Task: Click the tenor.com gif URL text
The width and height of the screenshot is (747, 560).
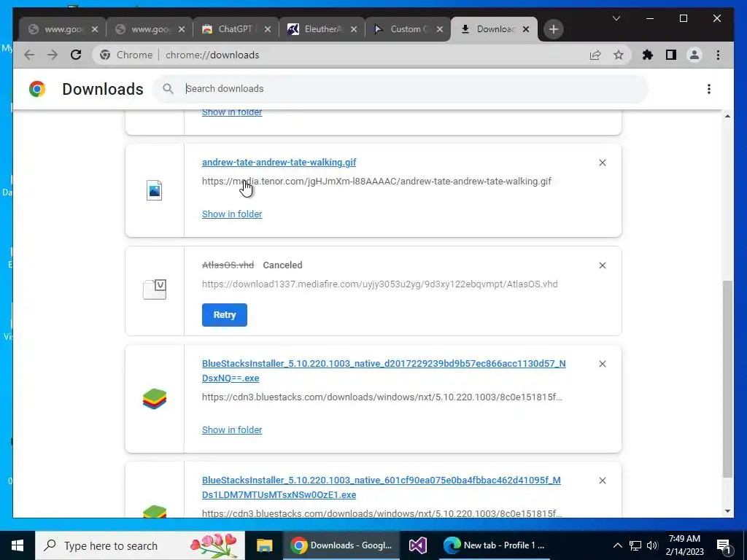Action: [376, 182]
